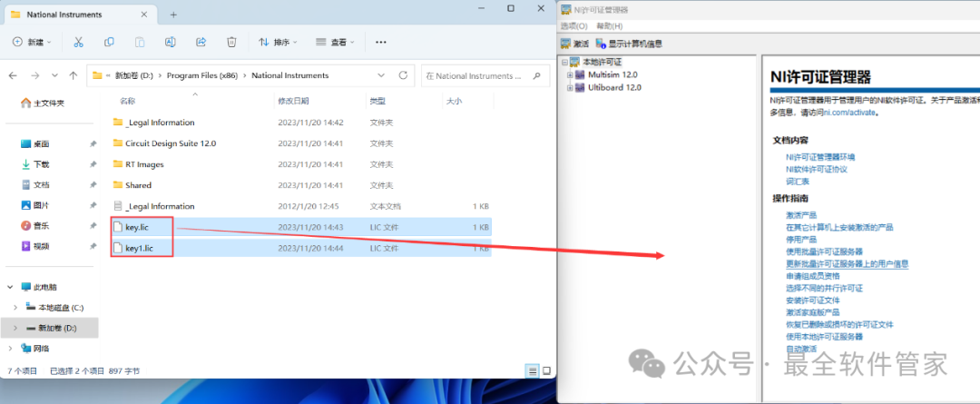Expand the Ultiboard 12.0 tree node
The height and width of the screenshot is (404, 980).
(571, 87)
